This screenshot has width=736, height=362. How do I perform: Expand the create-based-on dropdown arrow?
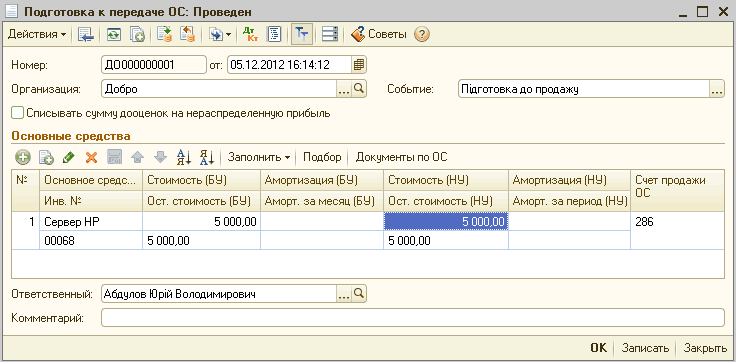click(229, 35)
